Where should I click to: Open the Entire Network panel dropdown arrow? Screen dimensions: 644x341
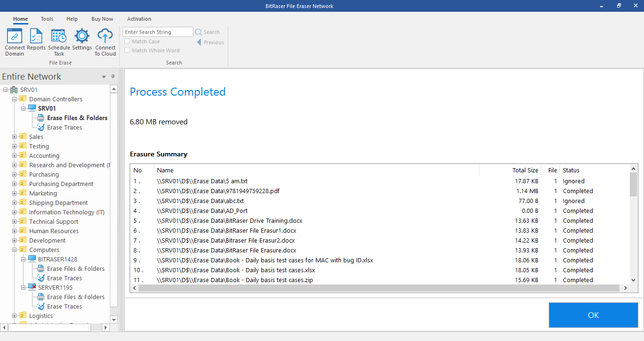[104, 77]
